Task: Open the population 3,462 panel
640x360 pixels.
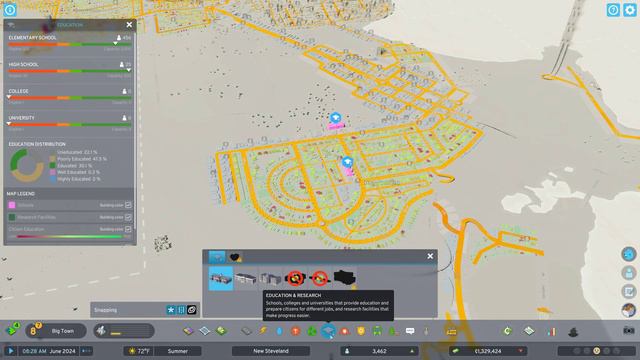Action: [x=380, y=351]
